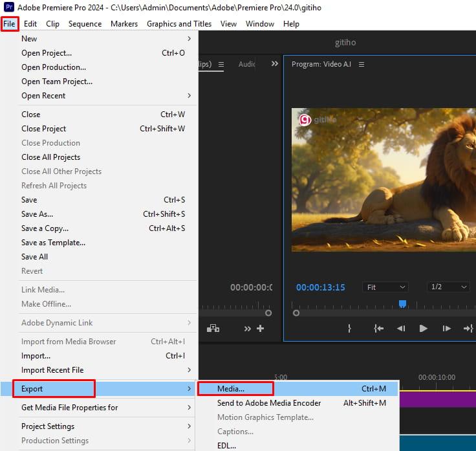Click the Overwrite insert icon in source monitor

coord(213,328)
